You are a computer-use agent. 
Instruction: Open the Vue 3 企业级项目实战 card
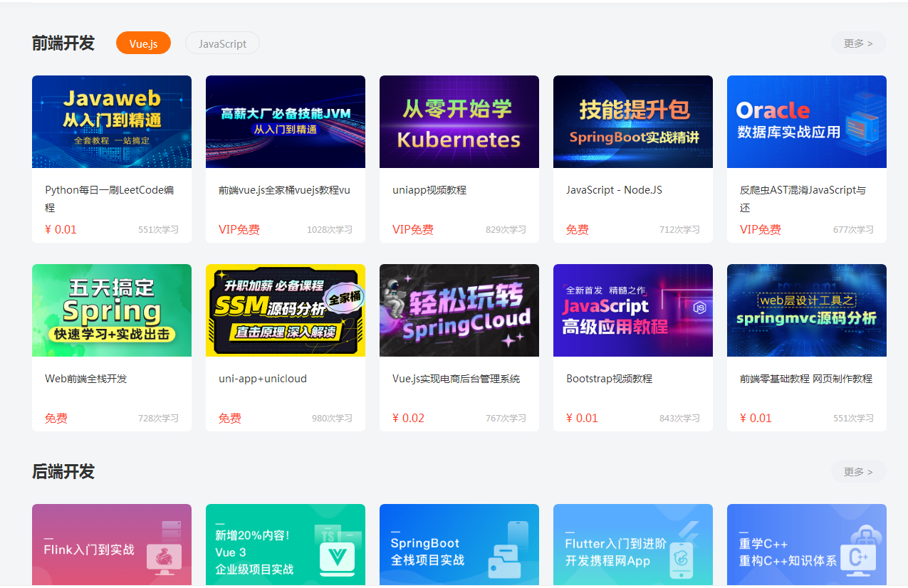[x=286, y=545]
